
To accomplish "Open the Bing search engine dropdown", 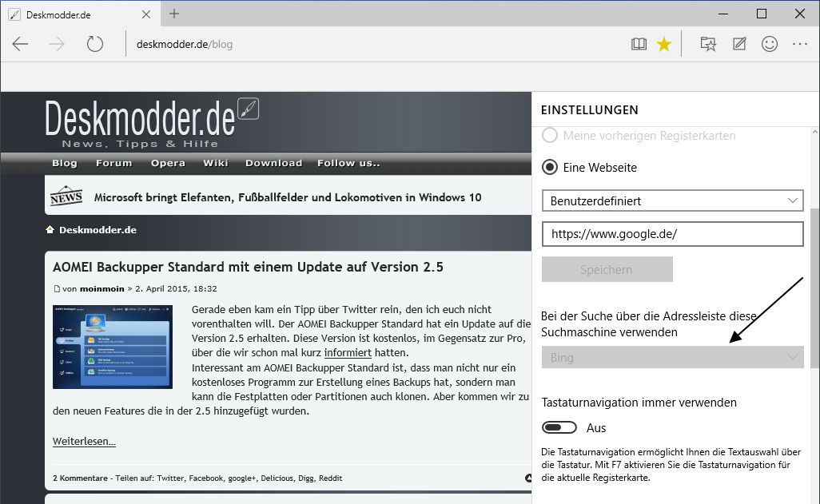I will (672, 357).
